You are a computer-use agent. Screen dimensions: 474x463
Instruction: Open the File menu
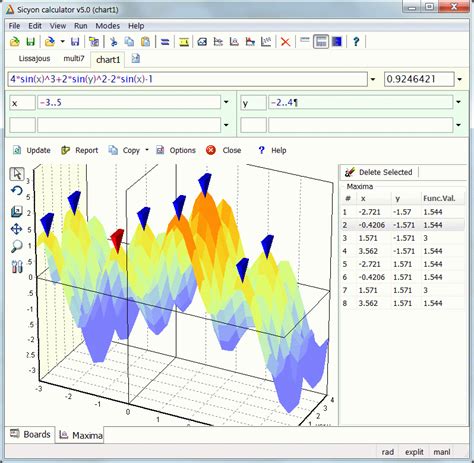click(14, 26)
